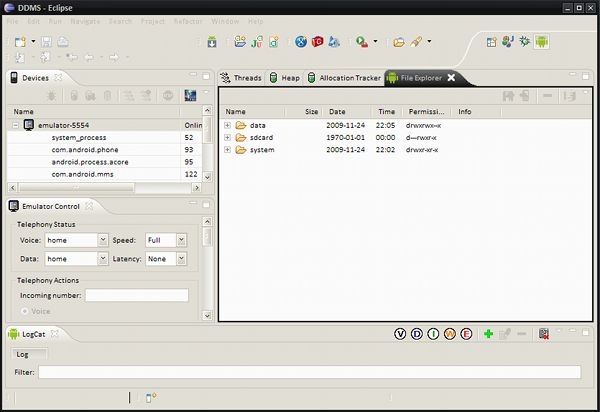Click the Push file onto device icon
Viewport: 600px width, 412px height.
pyautogui.click(x=525, y=96)
